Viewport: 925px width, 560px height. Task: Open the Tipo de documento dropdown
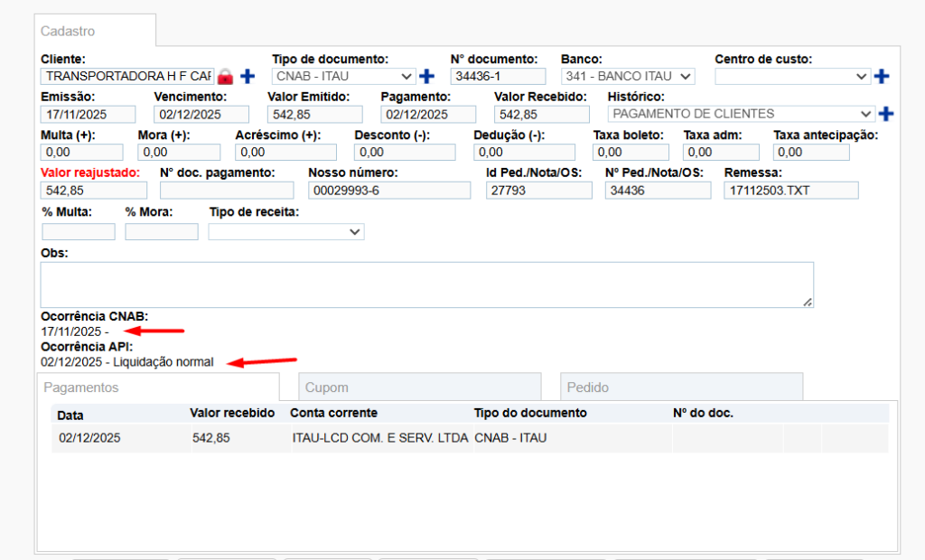click(x=343, y=76)
